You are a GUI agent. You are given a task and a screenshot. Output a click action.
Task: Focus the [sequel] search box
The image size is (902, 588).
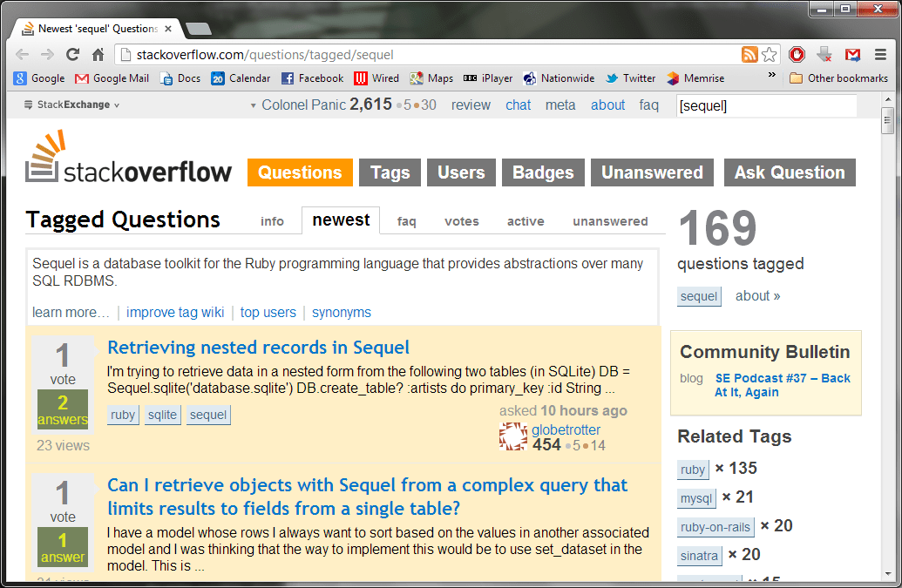766,105
